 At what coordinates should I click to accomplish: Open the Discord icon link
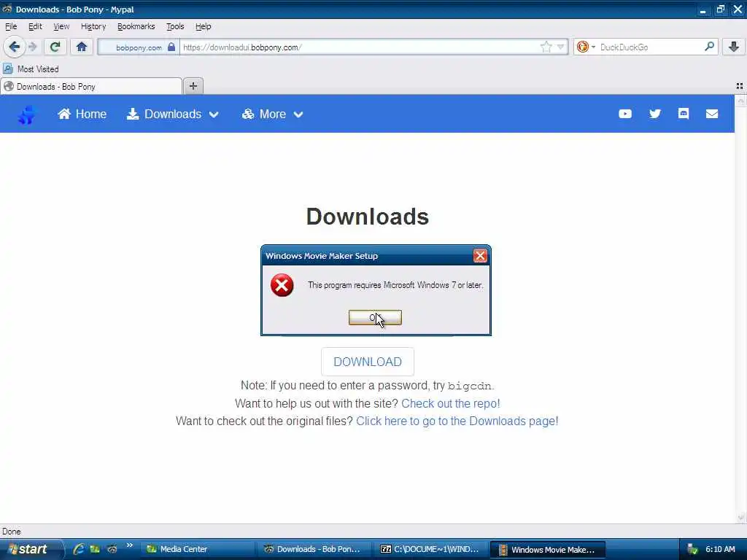coord(684,114)
